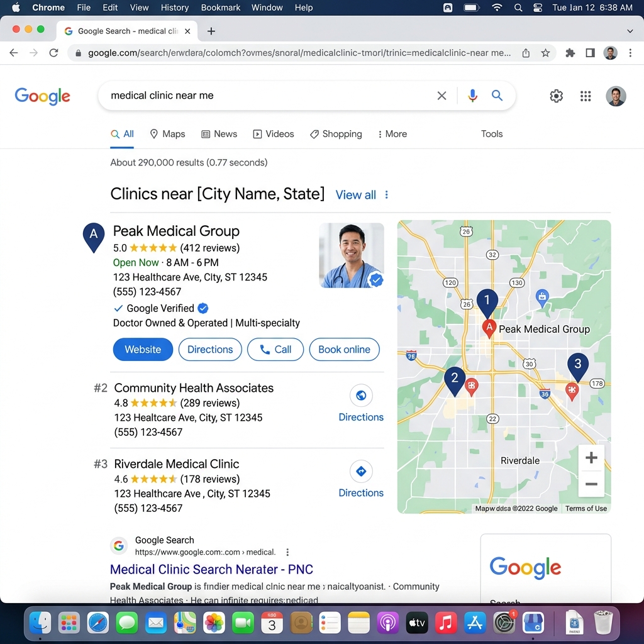This screenshot has width=644, height=644.
Task: Open Peak Medical Group listing title
Action: point(176,231)
